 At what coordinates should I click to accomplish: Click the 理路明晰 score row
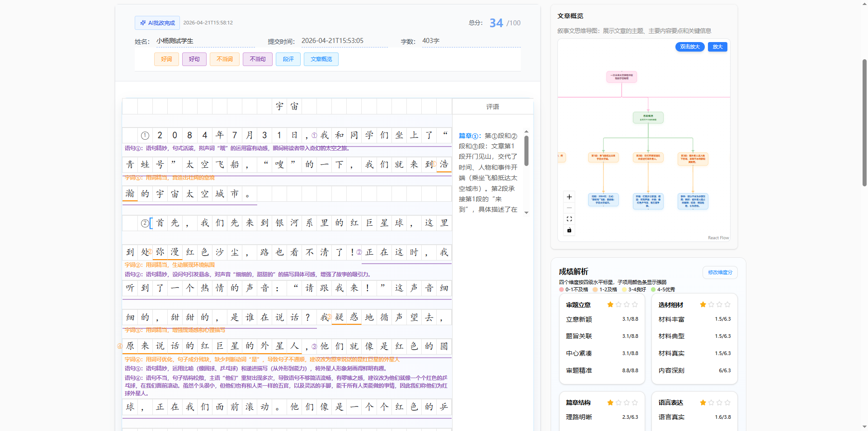[x=602, y=417]
